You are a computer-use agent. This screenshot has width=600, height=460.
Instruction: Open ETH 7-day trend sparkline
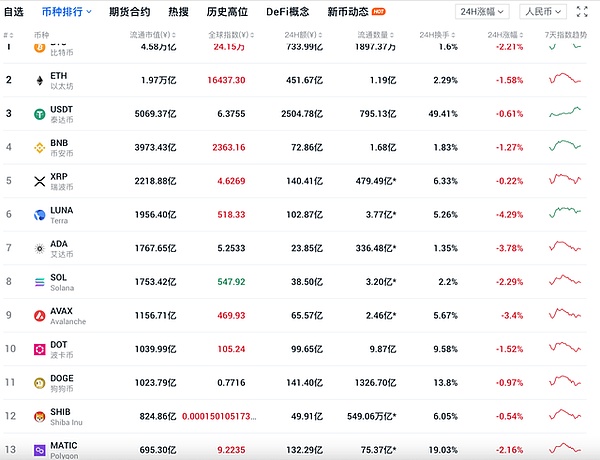coord(565,79)
